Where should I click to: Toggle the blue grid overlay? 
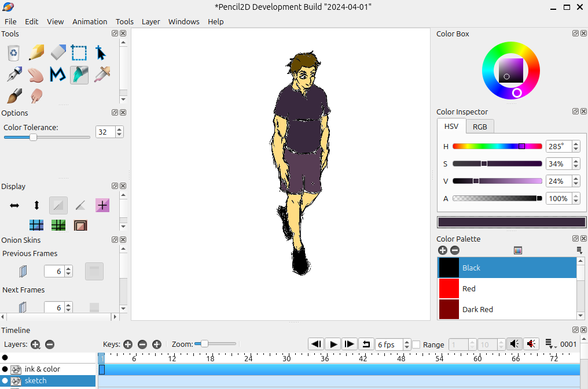[x=36, y=225]
